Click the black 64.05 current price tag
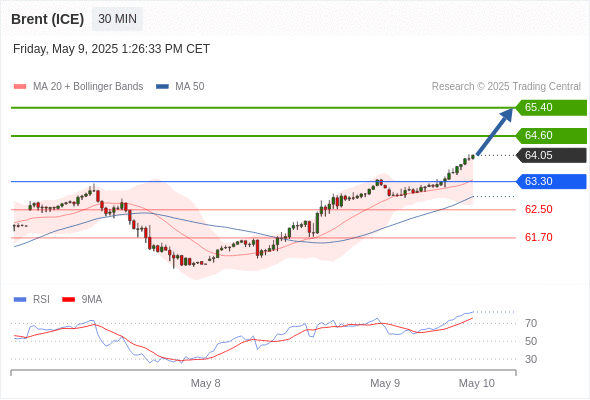This screenshot has width=590, height=400. (551, 155)
